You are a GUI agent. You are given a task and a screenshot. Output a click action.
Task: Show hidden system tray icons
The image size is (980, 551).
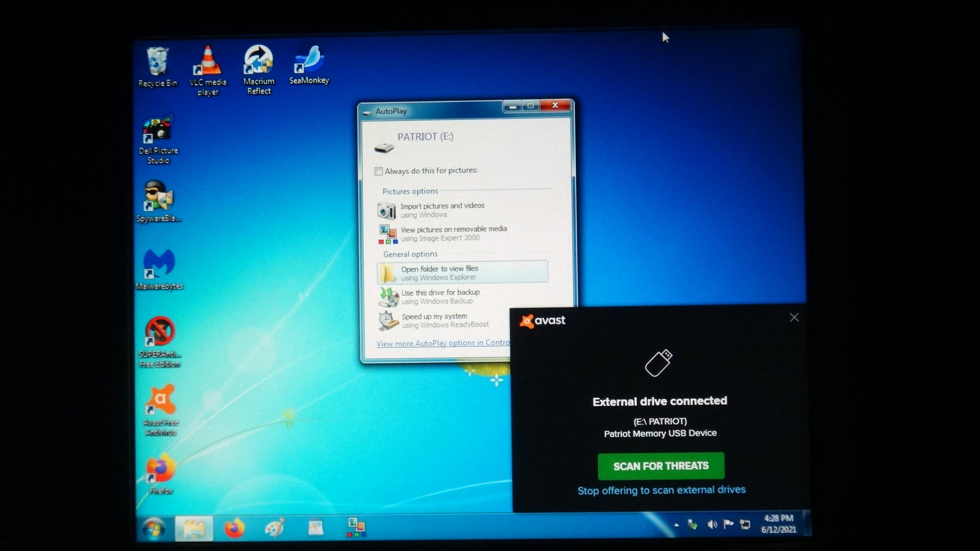tap(676, 524)
